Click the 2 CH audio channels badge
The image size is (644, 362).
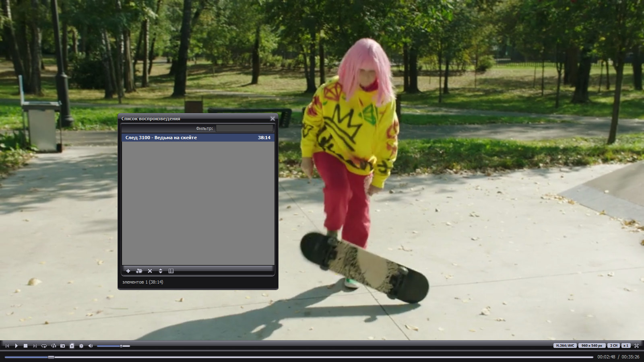coord(613,346)
